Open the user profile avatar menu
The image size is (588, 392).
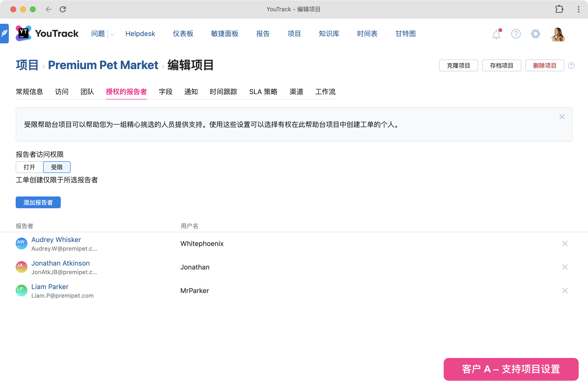[558, 34]
